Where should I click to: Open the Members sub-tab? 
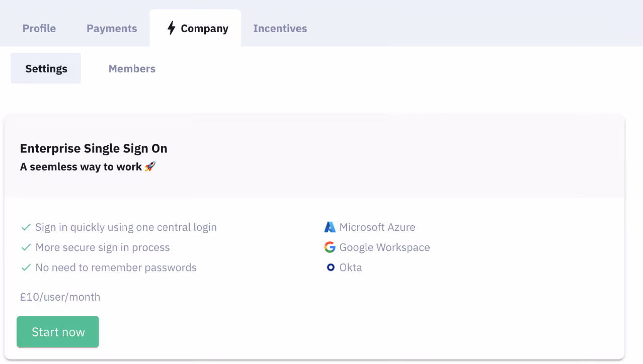coord(132,68)
